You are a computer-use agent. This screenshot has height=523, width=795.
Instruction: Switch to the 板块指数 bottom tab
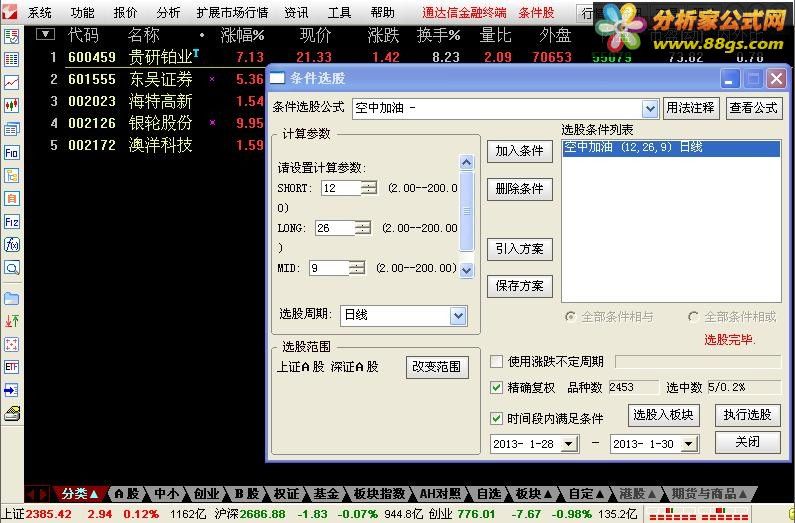[x=380, y=493]
